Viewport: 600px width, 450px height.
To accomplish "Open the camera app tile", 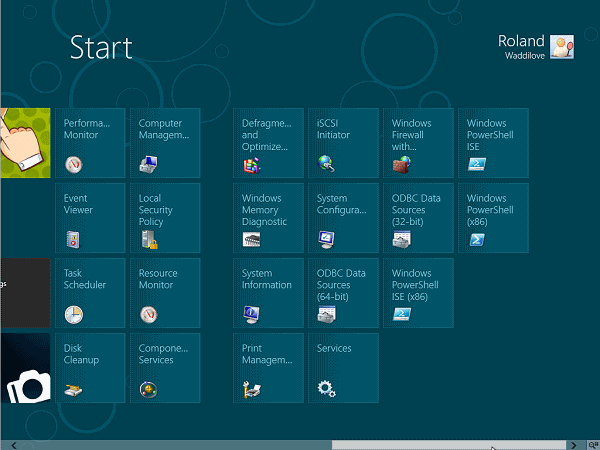I will pyautogui.click(x=25, y=368).
